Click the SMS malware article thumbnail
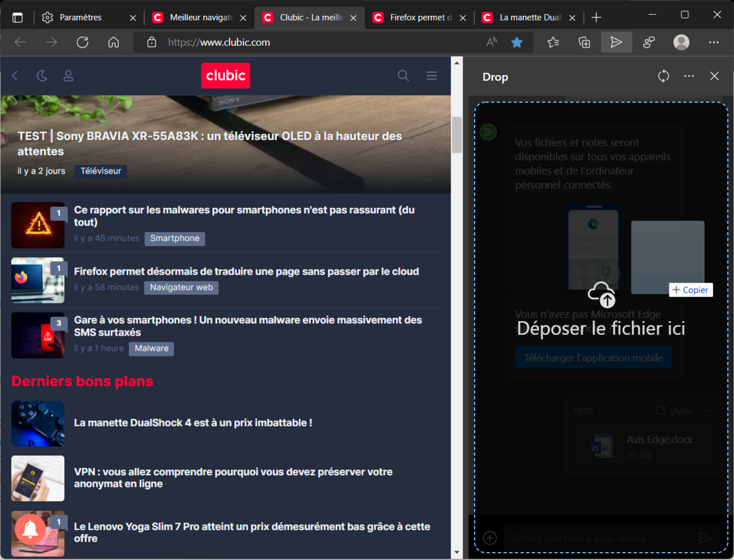 point(38,335)
